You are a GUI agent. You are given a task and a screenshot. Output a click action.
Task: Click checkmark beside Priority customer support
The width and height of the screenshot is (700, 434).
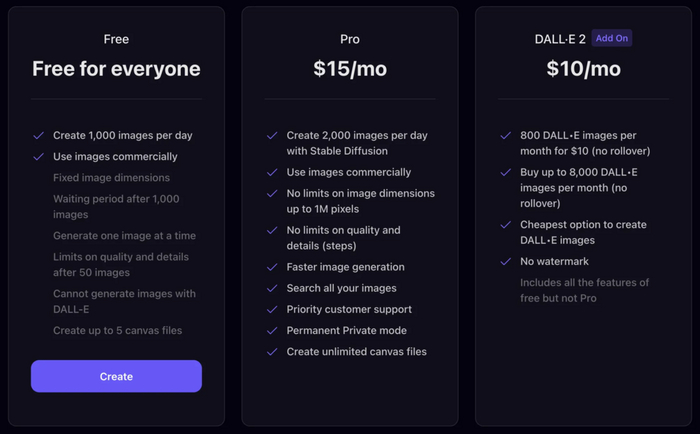tap(272, 309)
